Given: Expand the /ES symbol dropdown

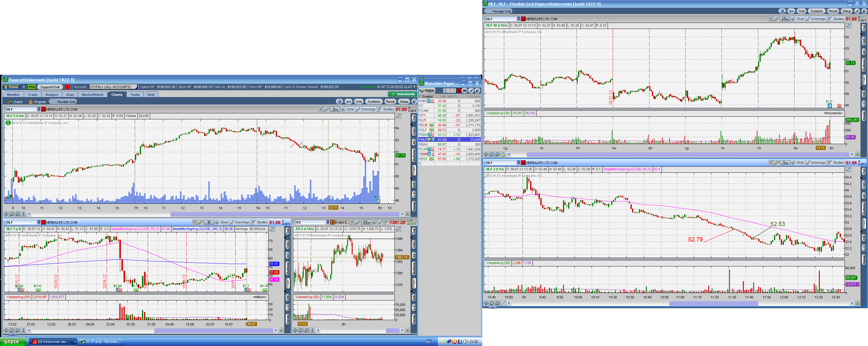Looking at the screenshot, I should coord(328,222).
